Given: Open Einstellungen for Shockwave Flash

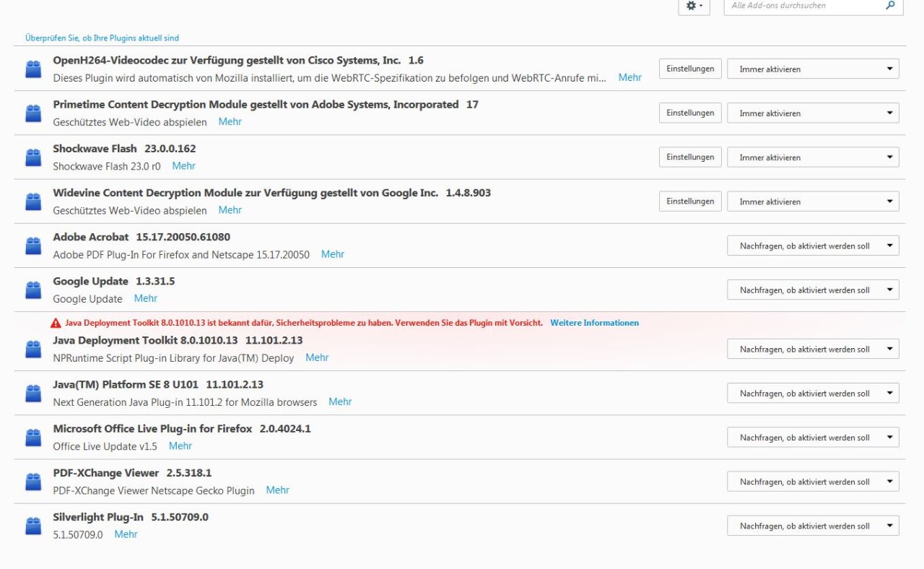Looking at the screenshot, I should 690,157.
